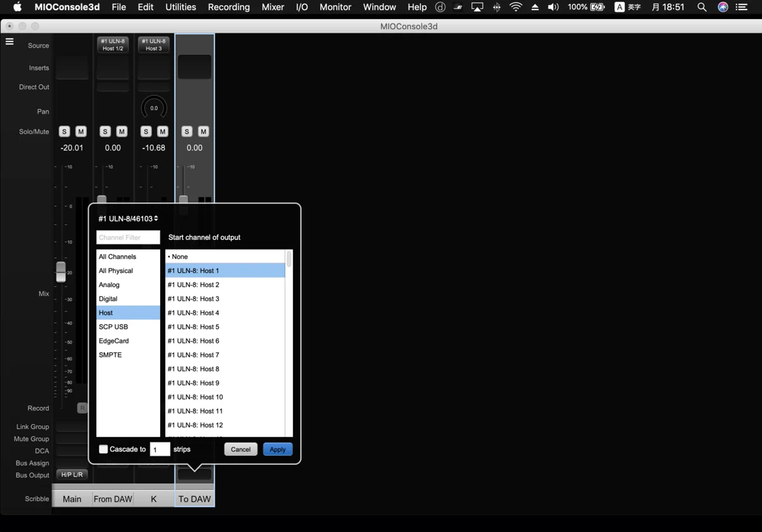Open the H/P L/R bus output selector
This screenshot has height=532, width=762.
click(x=72, y=475)
